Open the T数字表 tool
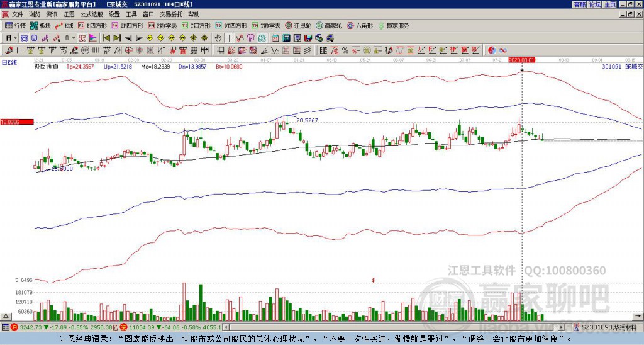 click(266, 25)
